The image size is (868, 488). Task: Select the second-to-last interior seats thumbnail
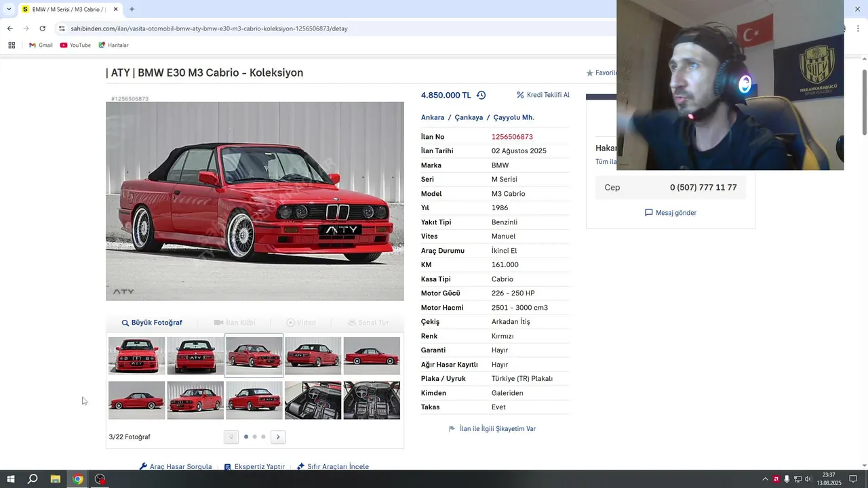(x=313, y=400)
